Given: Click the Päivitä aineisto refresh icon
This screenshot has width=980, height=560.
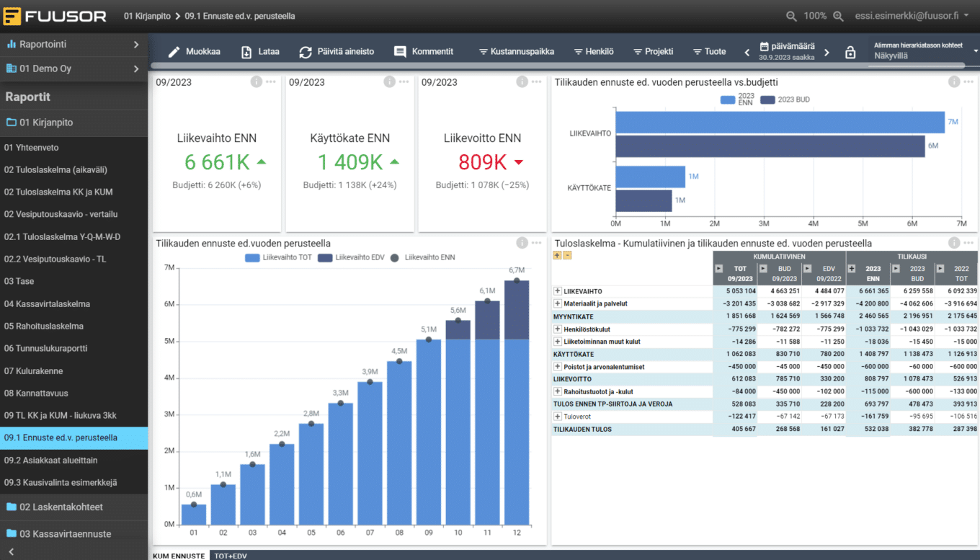Looking at the screenshot, I should (306, 52).
